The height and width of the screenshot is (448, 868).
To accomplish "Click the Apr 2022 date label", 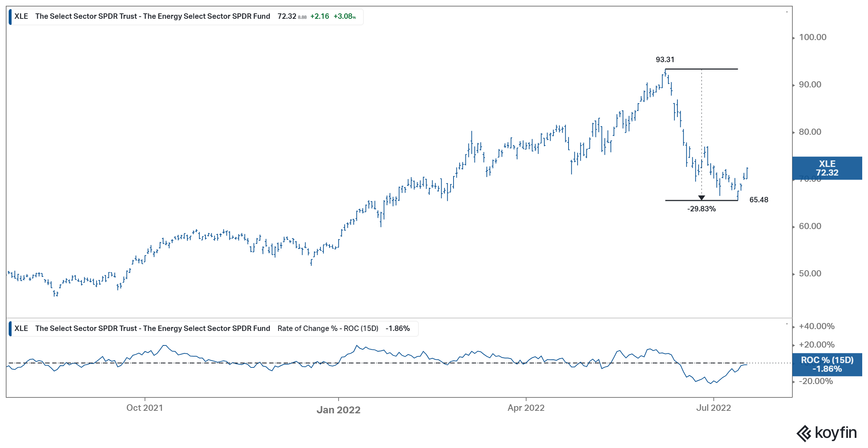I will coord(526,408).
